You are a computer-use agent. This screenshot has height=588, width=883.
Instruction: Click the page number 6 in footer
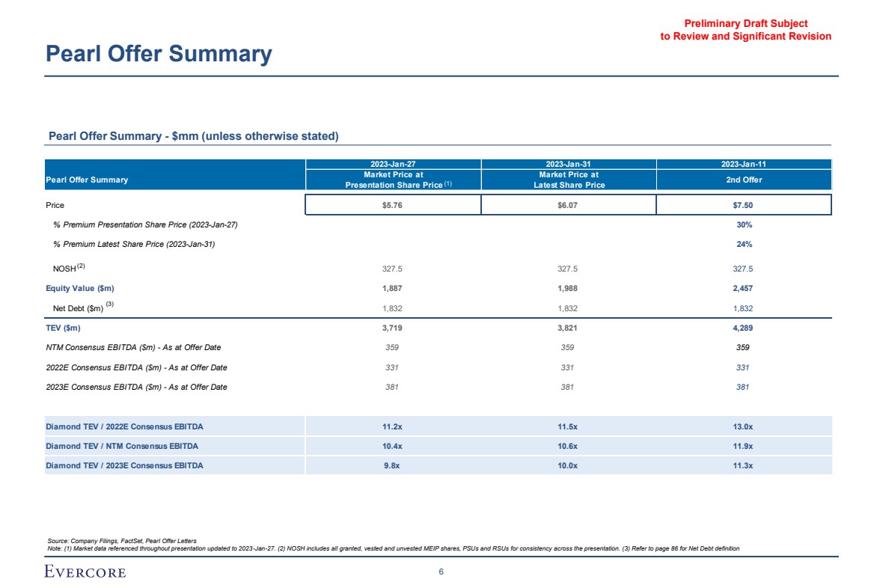tap(441, 572)
